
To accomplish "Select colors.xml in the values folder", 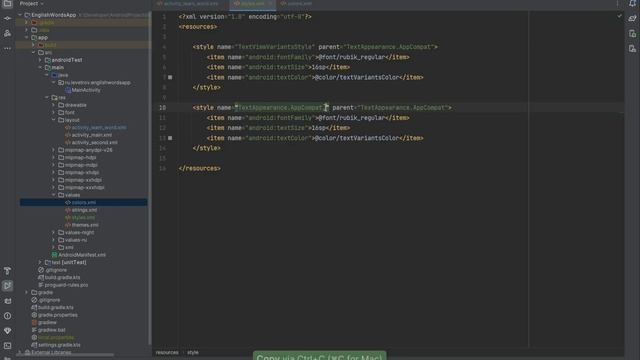I will [x=84, y=202].
